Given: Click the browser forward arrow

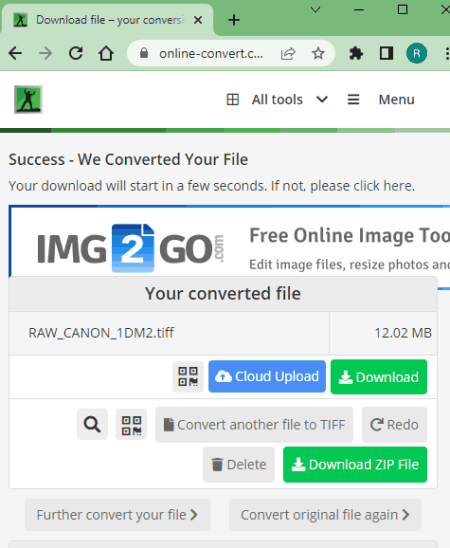Looking at the screenshot, I should (x=45, y=53).
